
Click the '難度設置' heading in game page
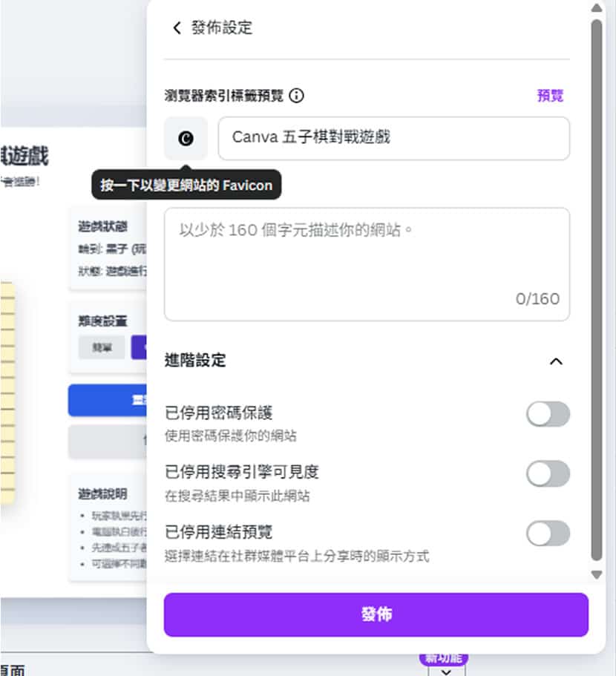coord(102,321)
